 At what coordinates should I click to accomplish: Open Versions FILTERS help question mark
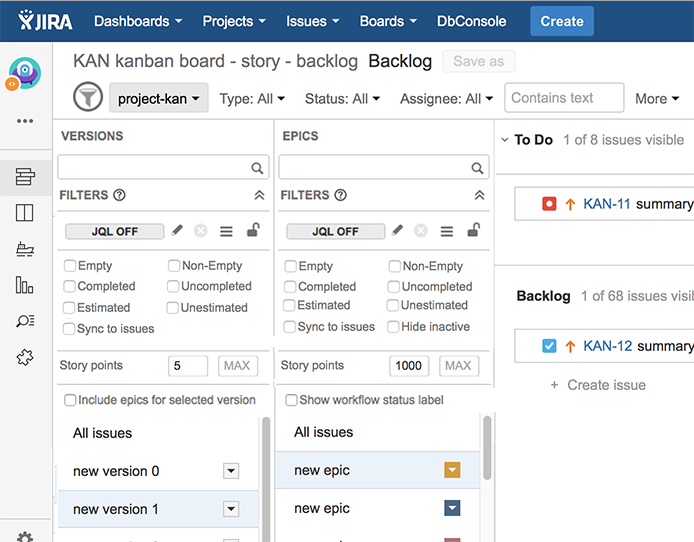[x=120, y=195]
